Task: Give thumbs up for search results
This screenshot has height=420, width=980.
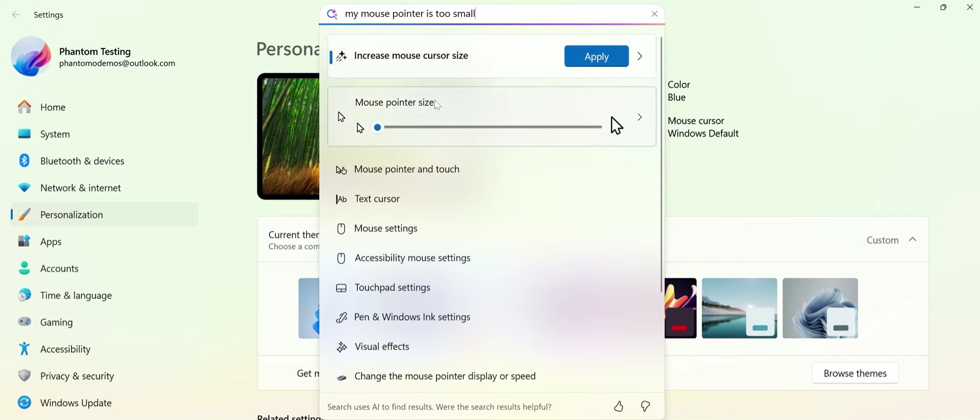Action: click(619, 407)
